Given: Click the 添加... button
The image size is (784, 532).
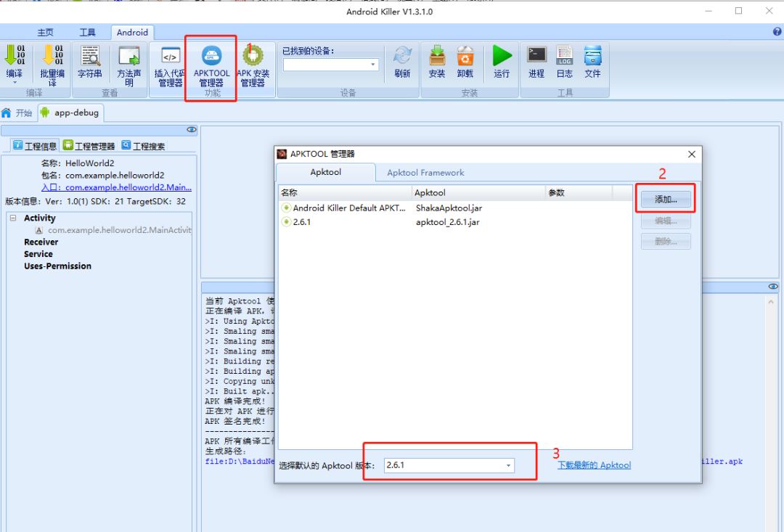Looking at the screenshot, I should 666,200.
